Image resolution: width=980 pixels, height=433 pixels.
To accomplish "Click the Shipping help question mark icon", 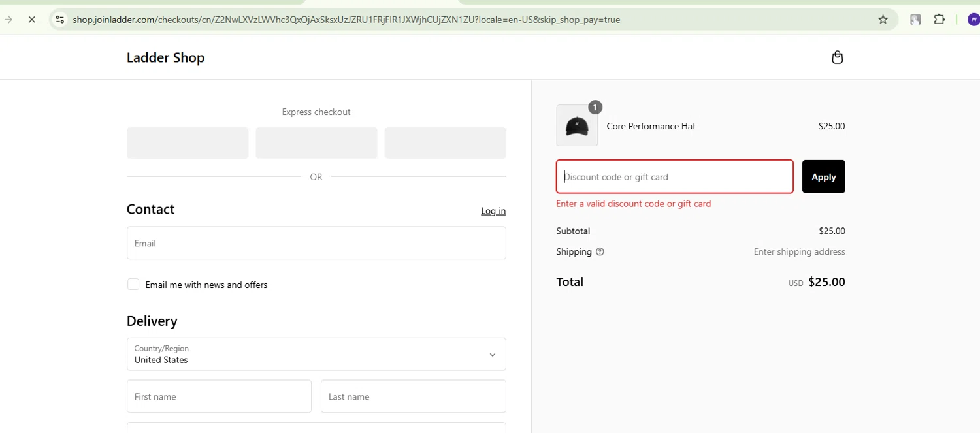I will pyautogui.click(x=600, y=252).
